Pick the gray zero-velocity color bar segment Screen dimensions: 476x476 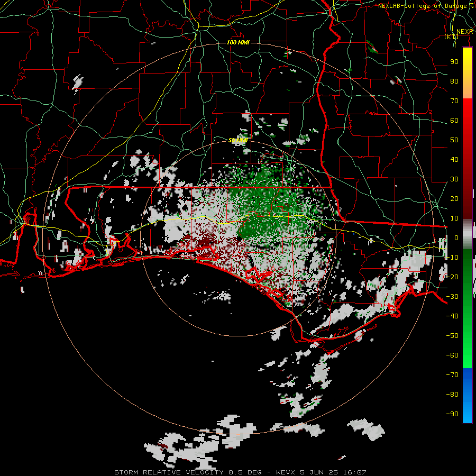[467, 234]
